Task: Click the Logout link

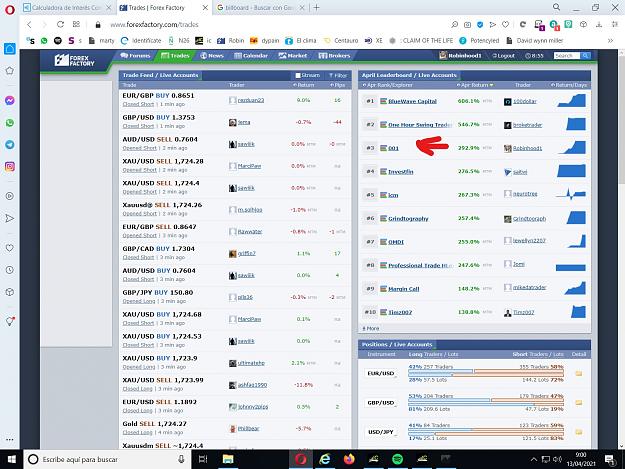Action: tap(503, 56)
